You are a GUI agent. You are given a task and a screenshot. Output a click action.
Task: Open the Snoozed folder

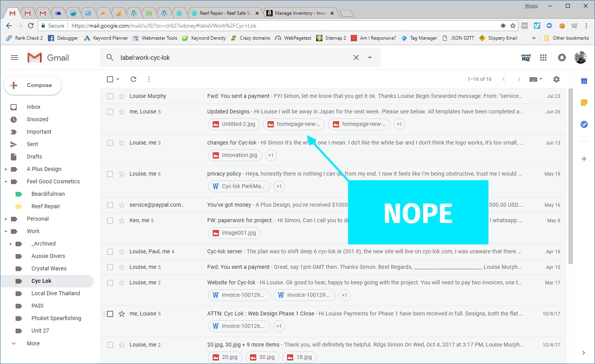37,119
